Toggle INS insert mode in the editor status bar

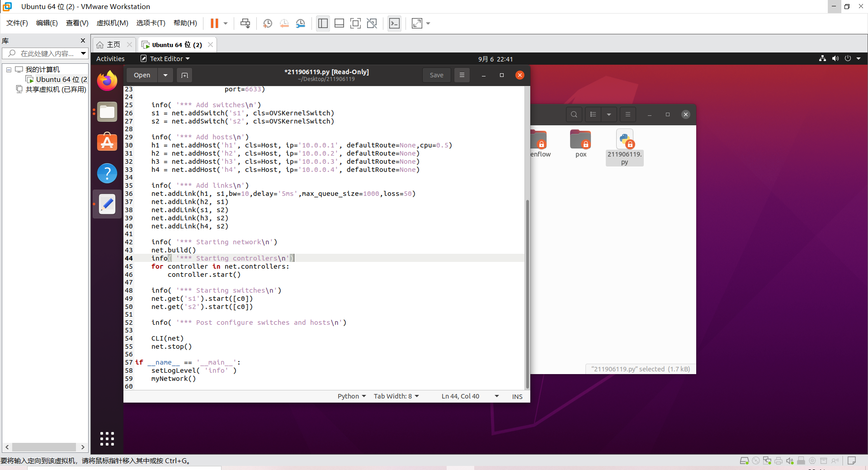(x=517, y=396)
